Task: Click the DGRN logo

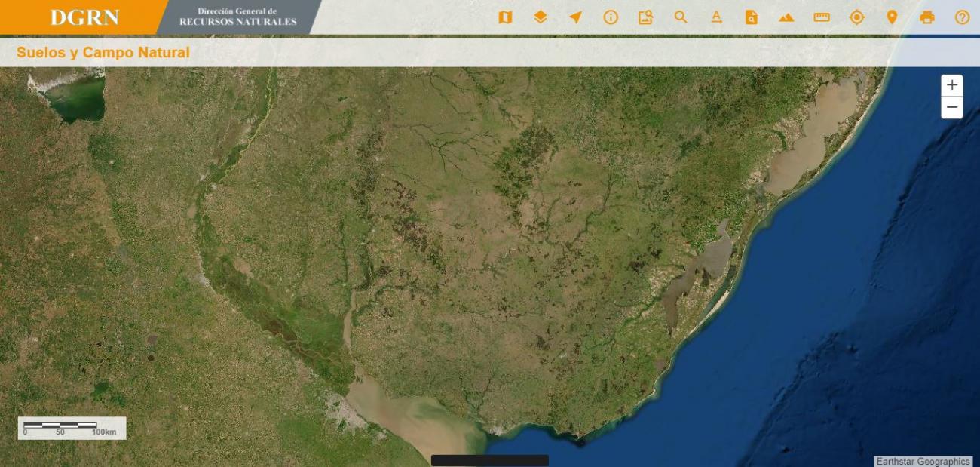Action: pos(83,17)
